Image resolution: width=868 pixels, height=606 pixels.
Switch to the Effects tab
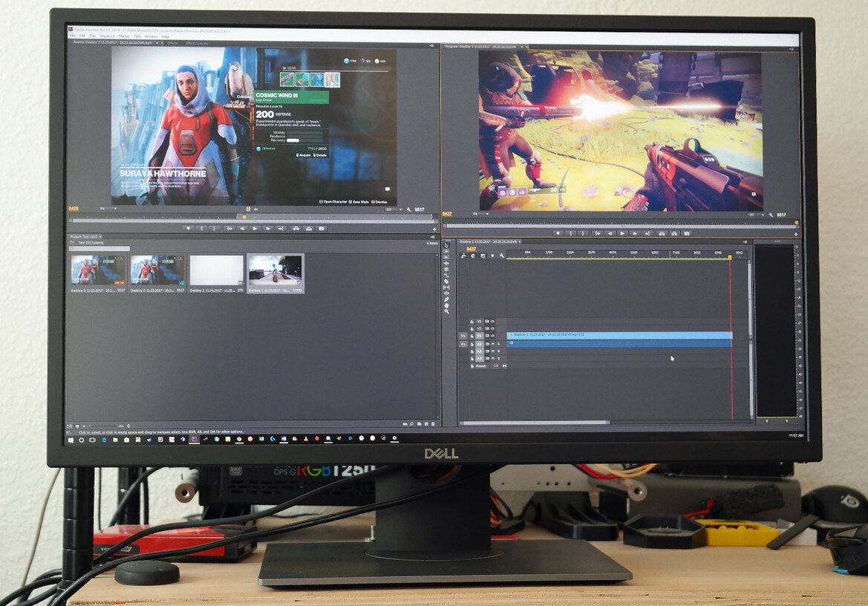[x=173, y=42]
